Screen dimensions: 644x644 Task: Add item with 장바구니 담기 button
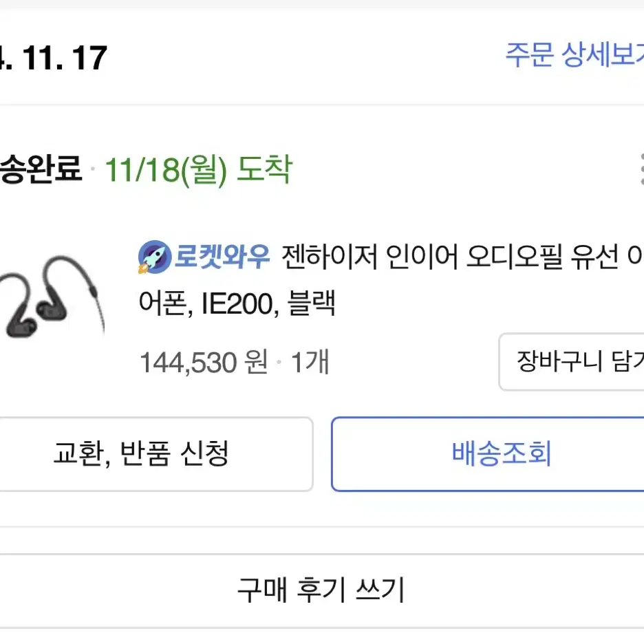point(572,362)
